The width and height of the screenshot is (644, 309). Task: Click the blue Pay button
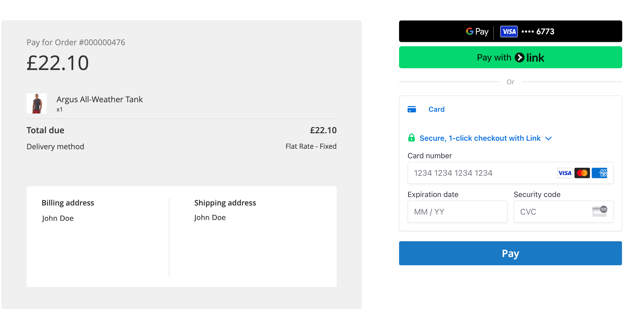(x=510, y=253)
